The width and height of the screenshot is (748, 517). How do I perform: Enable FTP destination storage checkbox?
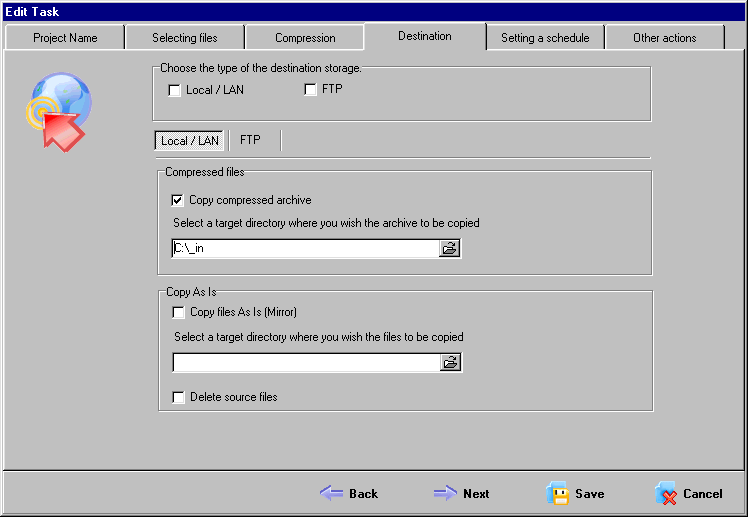pyautogui.click(x=310, y=89)
